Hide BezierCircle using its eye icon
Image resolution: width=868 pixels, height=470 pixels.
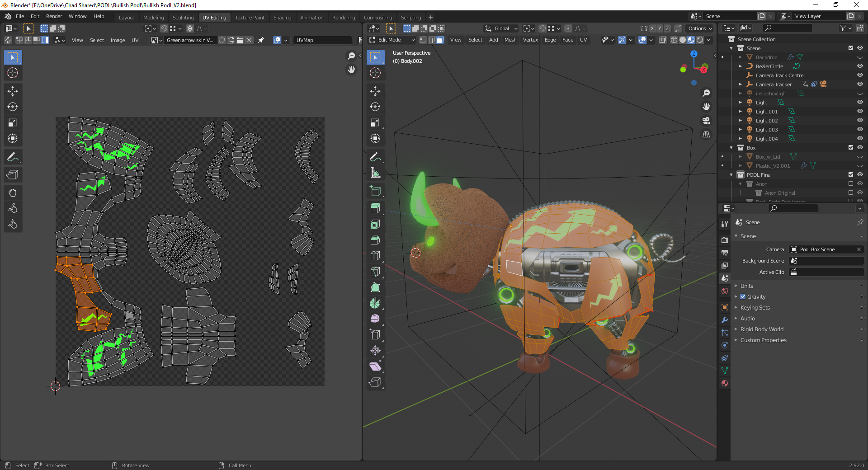coord(860,66)
